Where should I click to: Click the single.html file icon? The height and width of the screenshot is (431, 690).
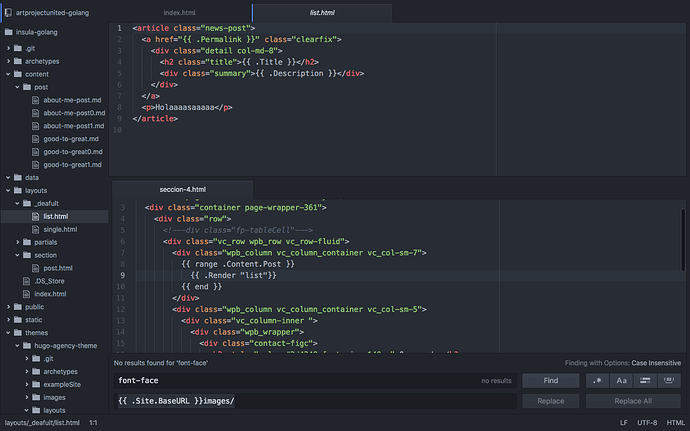coord(36,229)
